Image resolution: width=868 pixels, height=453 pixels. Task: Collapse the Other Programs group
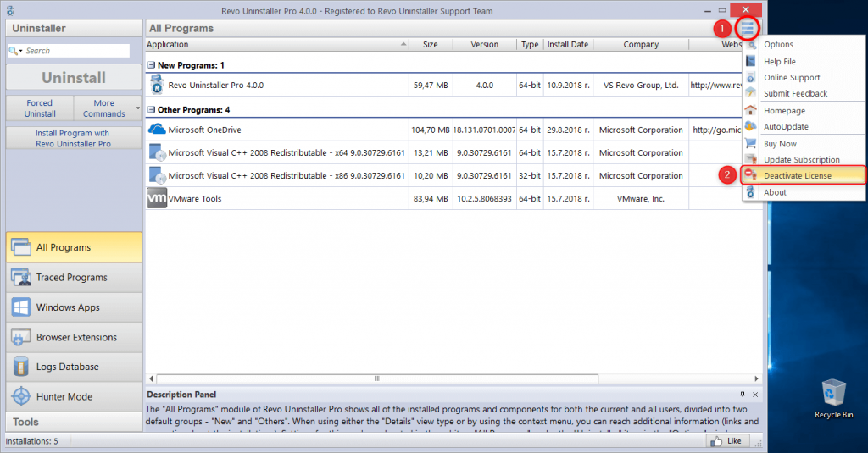coord(151,110)
